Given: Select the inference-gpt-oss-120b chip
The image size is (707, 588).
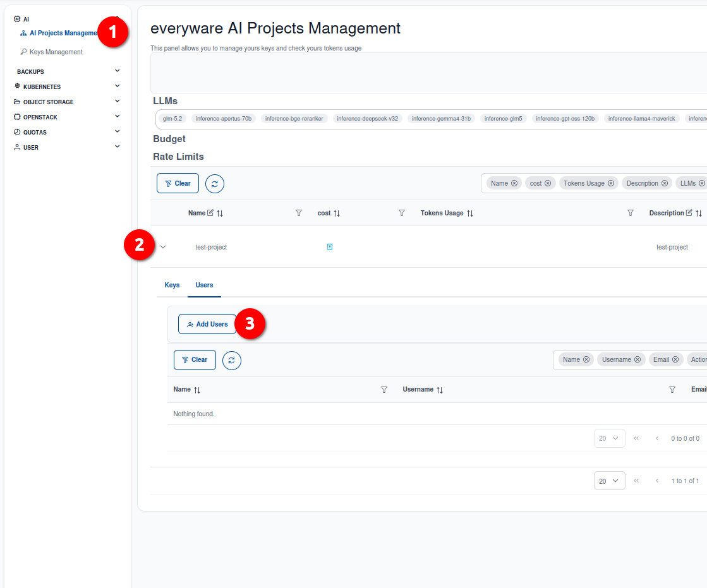Looking at the screenshot, I should pyautogui.click(x=565, y=119).
